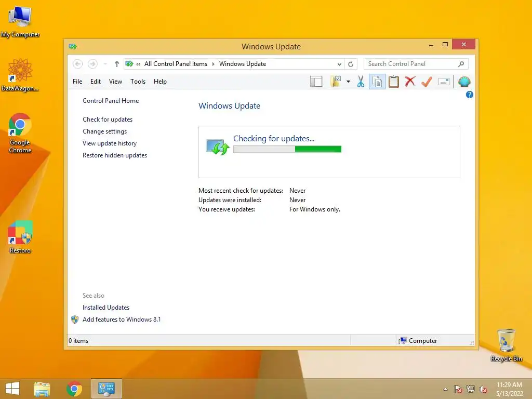The width and height of the screenshot is (532, 399).
Task: Select the DataWagon desktop shortcut
Action: (20, 75)
